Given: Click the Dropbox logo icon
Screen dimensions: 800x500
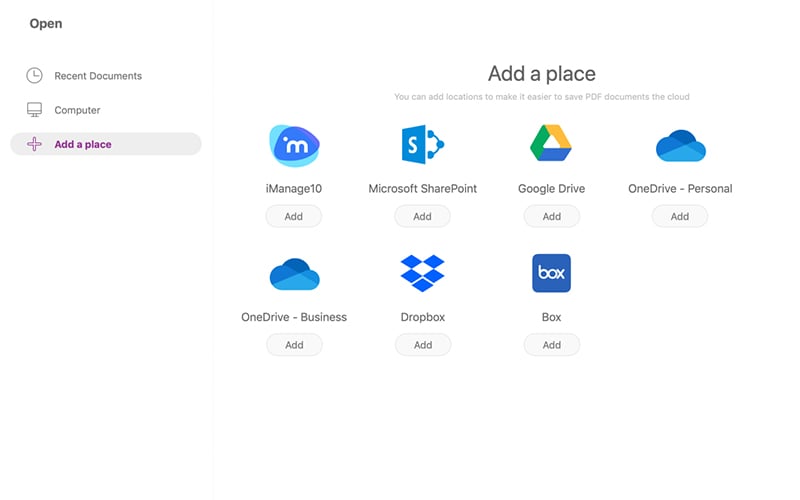Looking at the screenshot, I should pyautogui.click(x=422, y=273).
